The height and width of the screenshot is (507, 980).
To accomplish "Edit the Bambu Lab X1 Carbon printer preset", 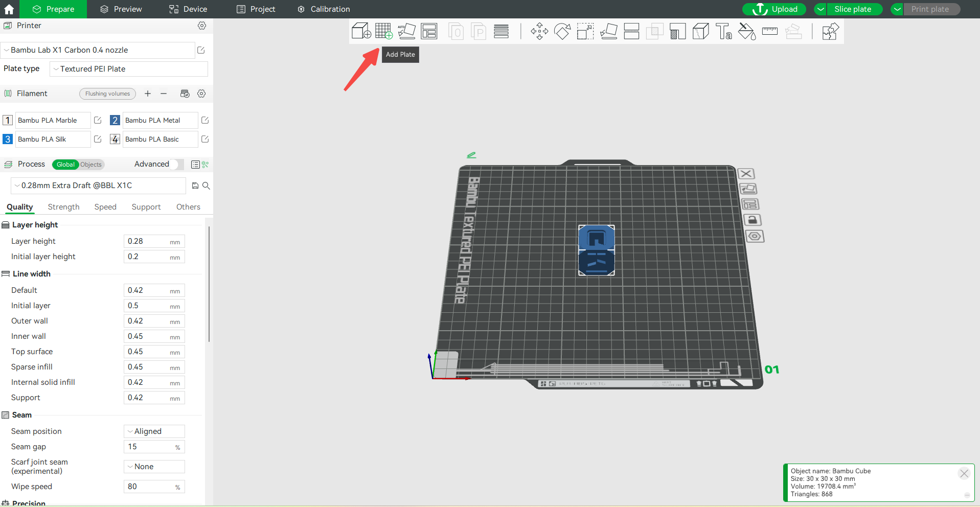I will (201, 50).
